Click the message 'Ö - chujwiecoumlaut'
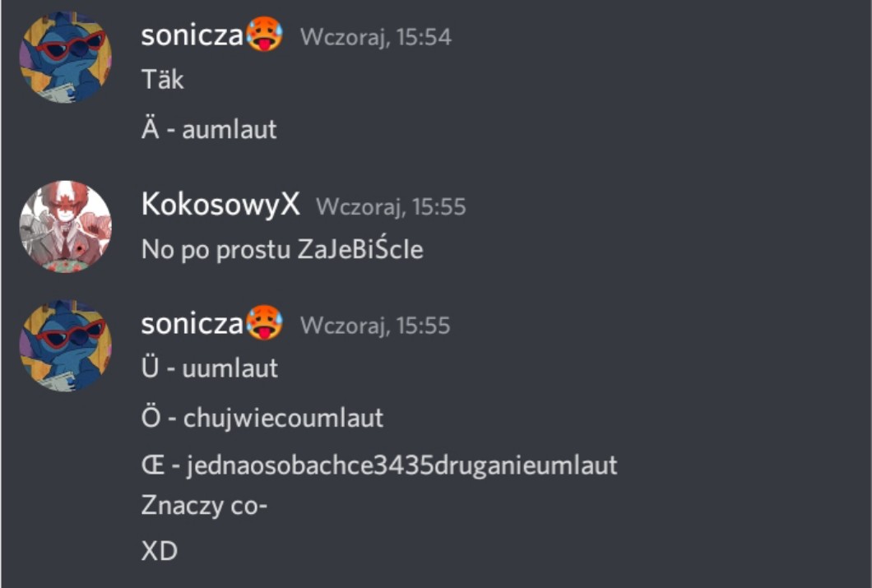 tap(262, 418)
